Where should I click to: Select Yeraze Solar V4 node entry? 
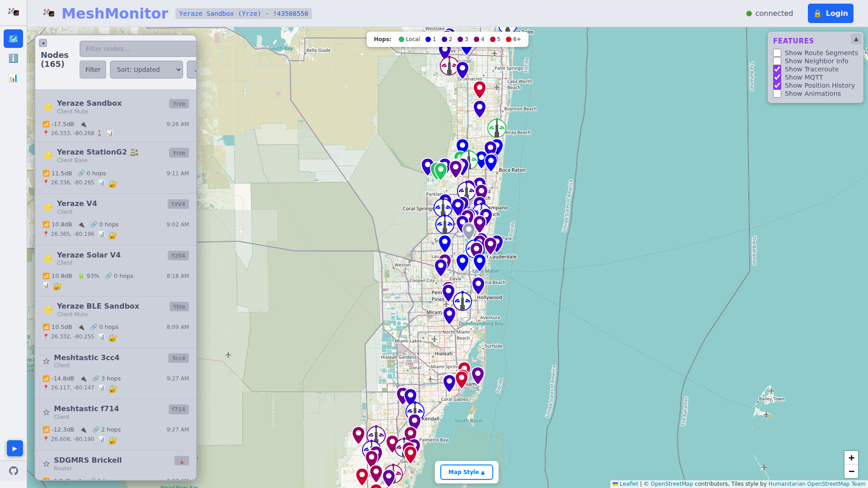(x=89, y=255)
